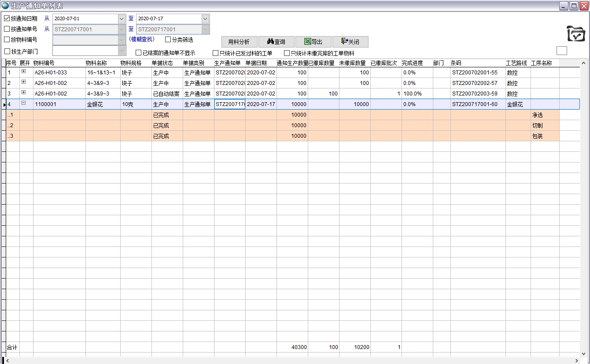Click the folder checkmark icon at top right
This screenshot has width=590, height=364.
(x=576, y=33)
